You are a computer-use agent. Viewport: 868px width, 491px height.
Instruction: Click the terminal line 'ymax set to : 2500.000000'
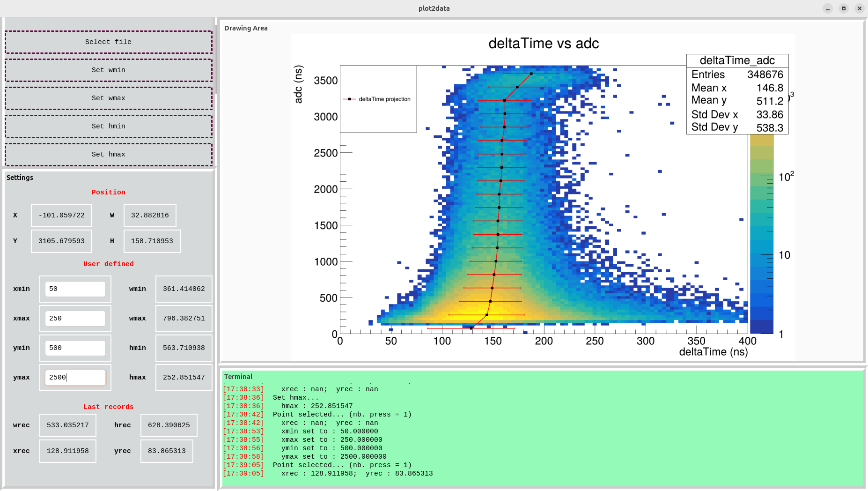(305, 457)
